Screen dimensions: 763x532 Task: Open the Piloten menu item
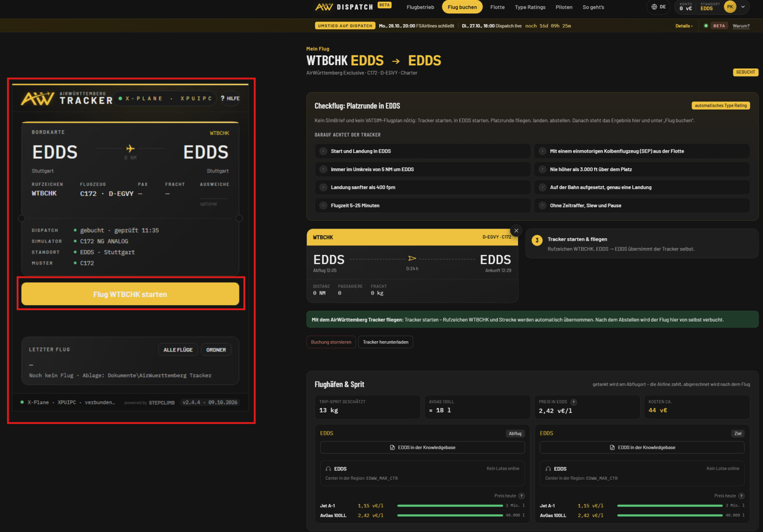(564, 7)
